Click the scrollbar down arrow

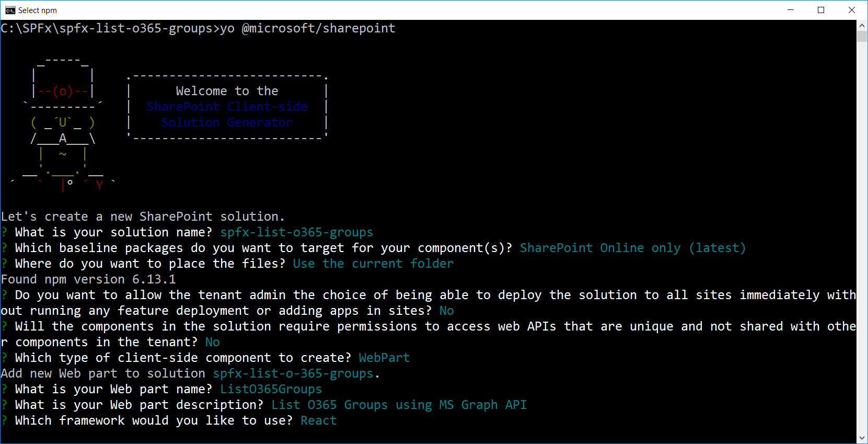pyautogui.click(x=862, y=438)
